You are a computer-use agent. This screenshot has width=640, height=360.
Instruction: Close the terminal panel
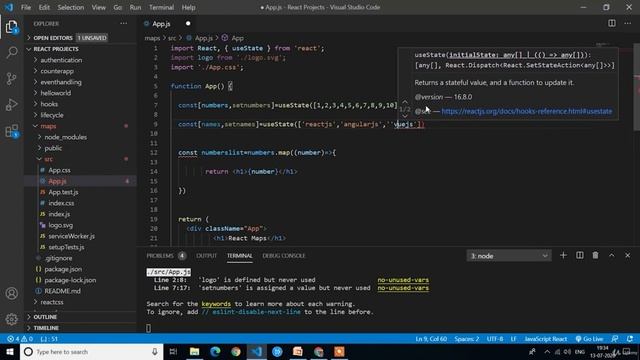coord(627,256)
